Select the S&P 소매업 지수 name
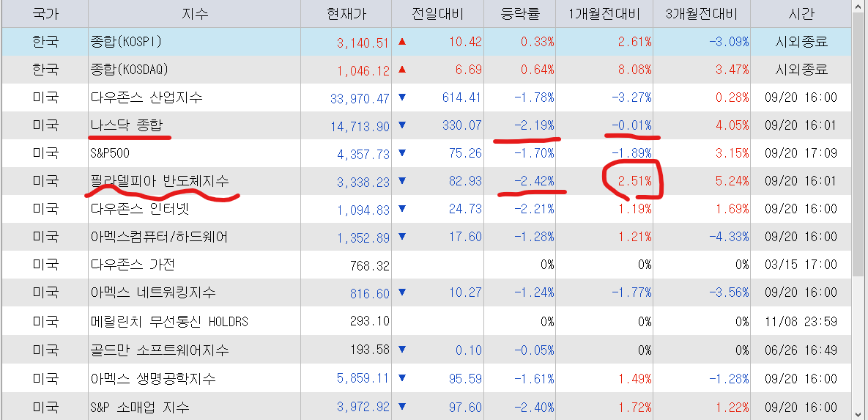 [140, 408]
